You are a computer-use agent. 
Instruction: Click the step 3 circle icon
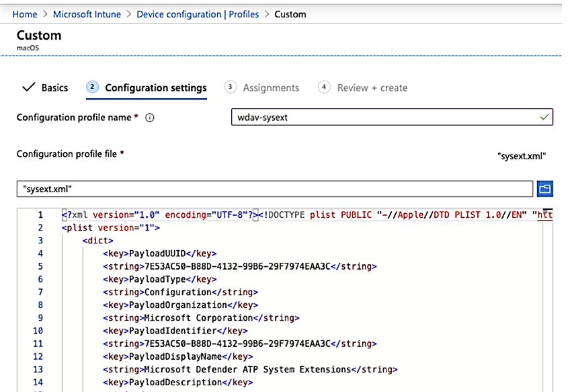point(231,87)
